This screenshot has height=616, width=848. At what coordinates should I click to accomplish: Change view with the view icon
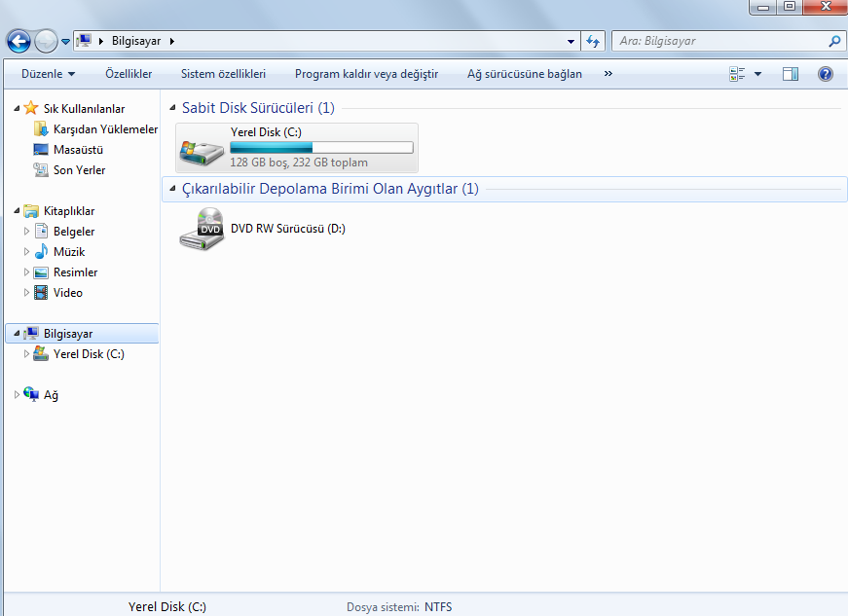pos(737,74)
